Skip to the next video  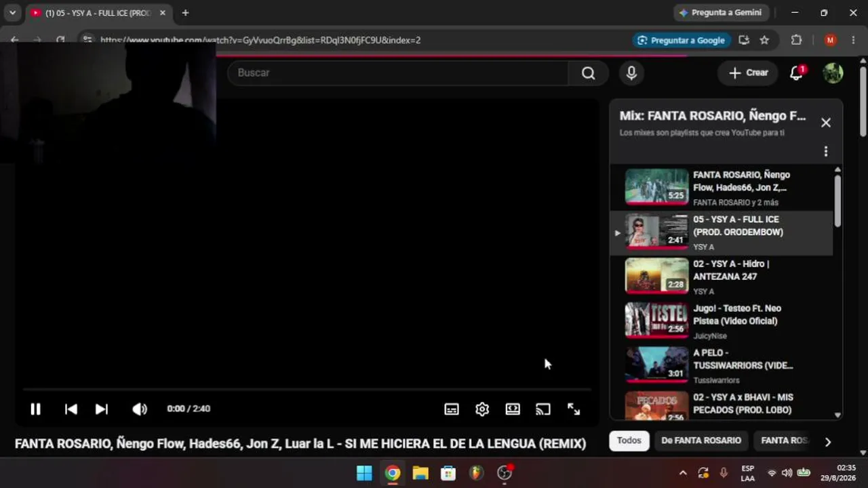point(102,409)
